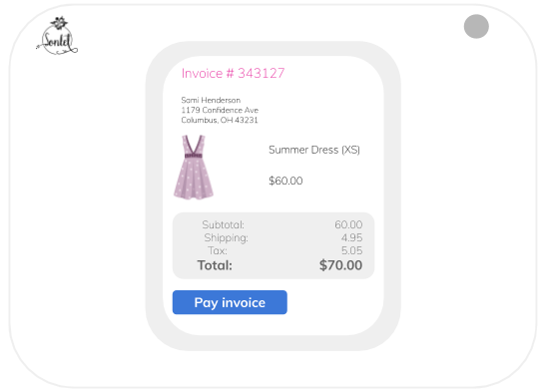Select the Summer Dress product image
The width and height of the screenshot is (545, 392).
coord(194,167)
